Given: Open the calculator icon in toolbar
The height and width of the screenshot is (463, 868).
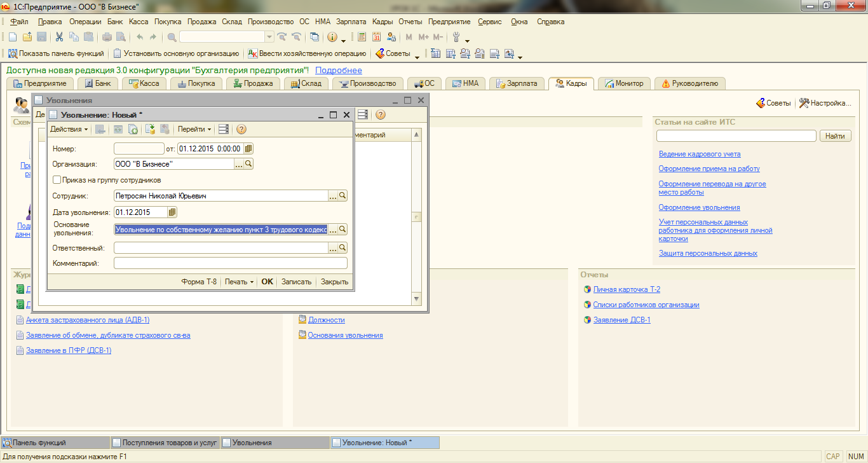Looking at the screenshot, I should pos(362,37).
